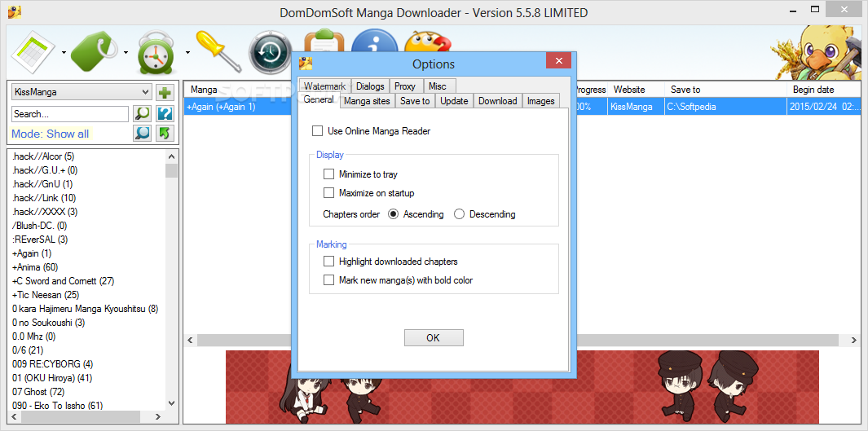Click the blue question mark search icon
Viewport: 868px width, 431px height.
[165, 114]
